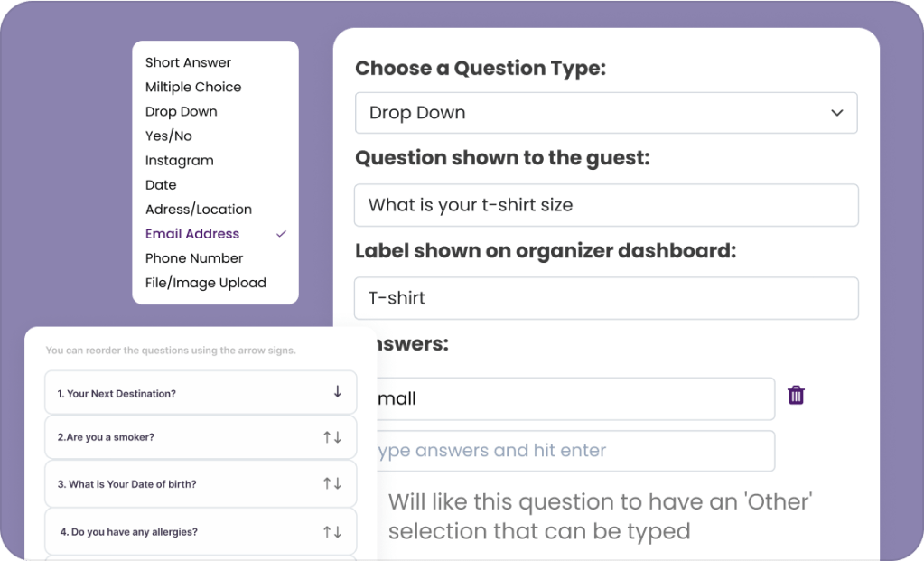This screenshot has height=561, width=924.
Task: Choose 'Phone Number' question type
Action: 194,258
